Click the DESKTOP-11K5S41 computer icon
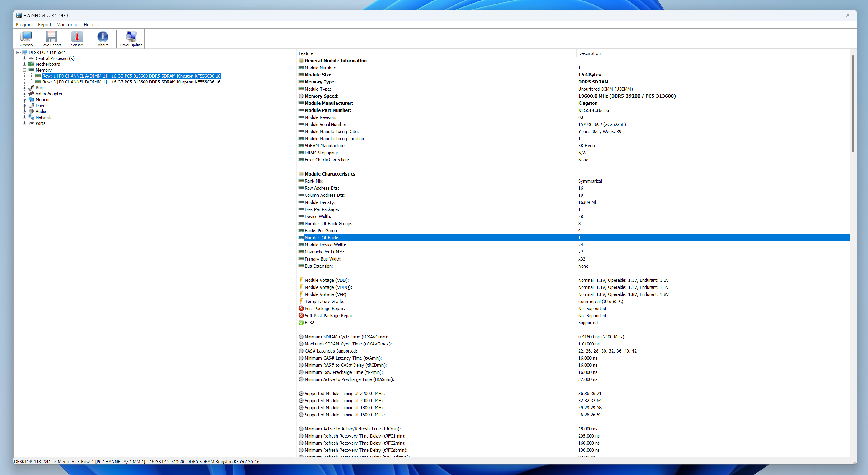Image resolution: width=868 pixels, height=475 pixels. tap(24, 52)
